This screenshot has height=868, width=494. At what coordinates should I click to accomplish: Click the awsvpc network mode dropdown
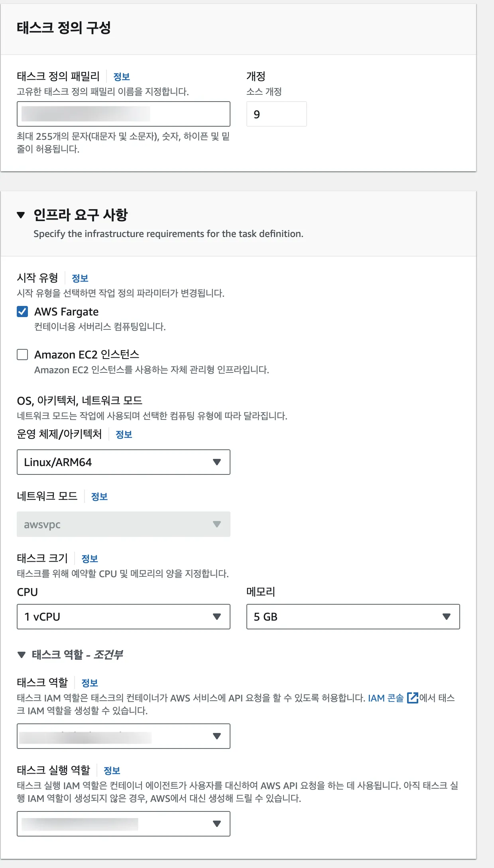[x=123, y=524]
